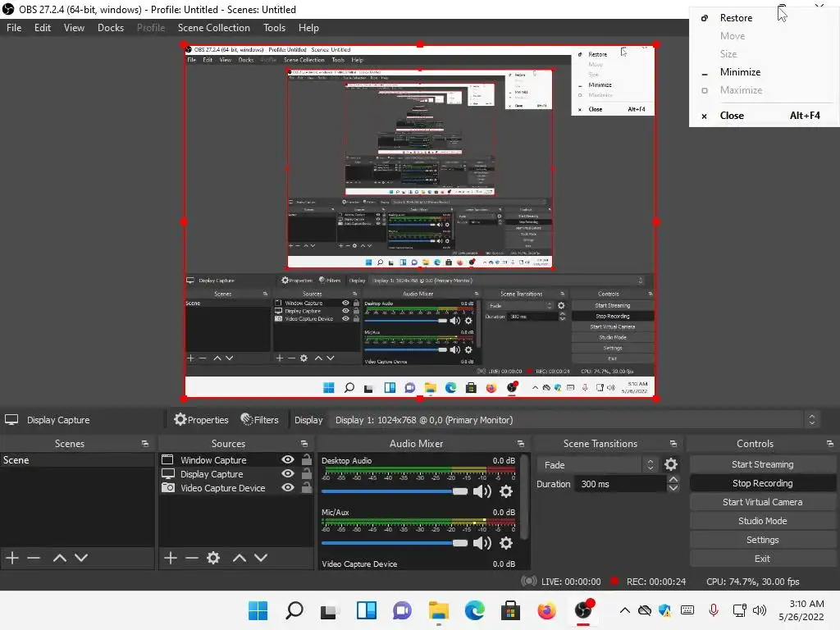Open Display selection dropdown
This screenshot has width=840, height=630.
coord(573,420)
